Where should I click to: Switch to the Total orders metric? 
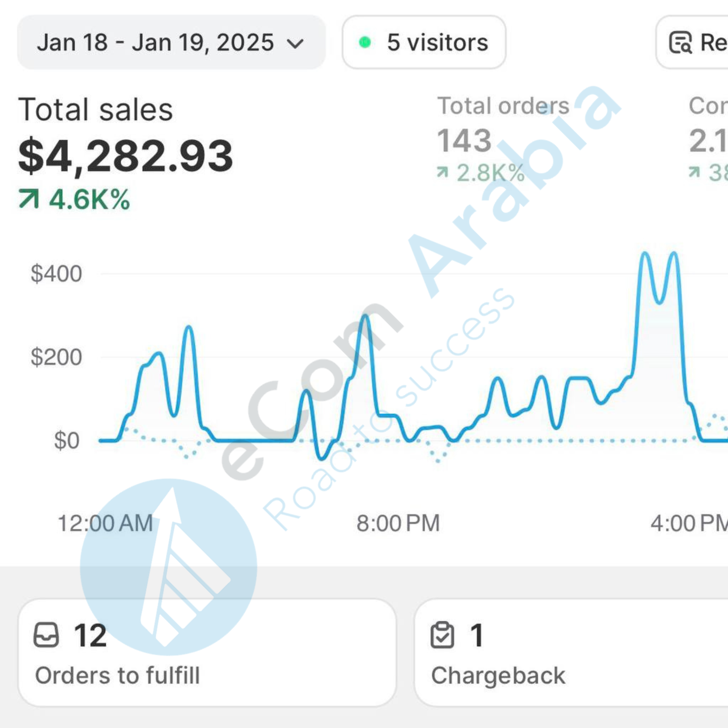tap(503, 106)
